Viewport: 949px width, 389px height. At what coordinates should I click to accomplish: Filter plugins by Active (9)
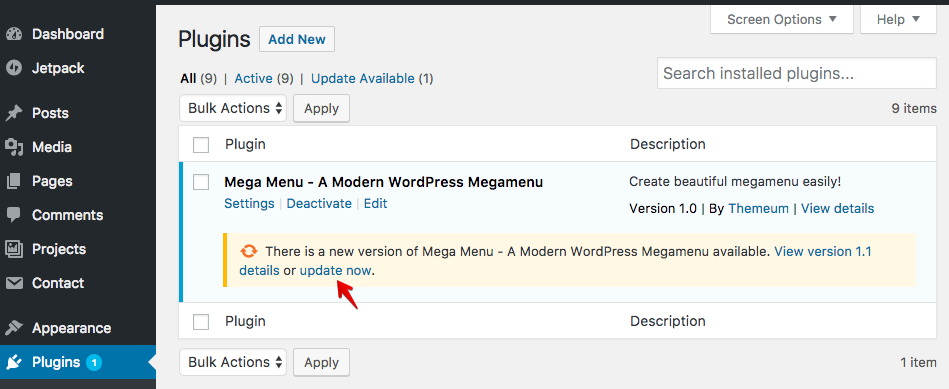click(264, 79)
